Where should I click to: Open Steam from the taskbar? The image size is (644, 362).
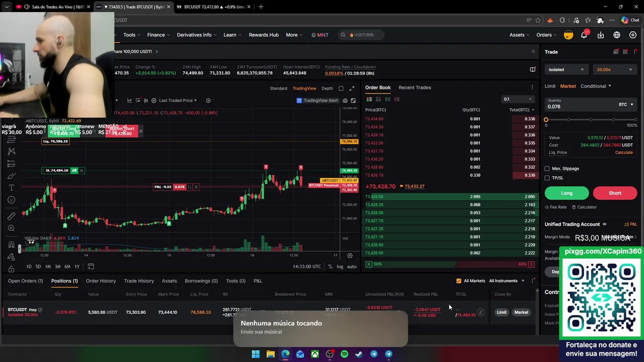(359, 354)
